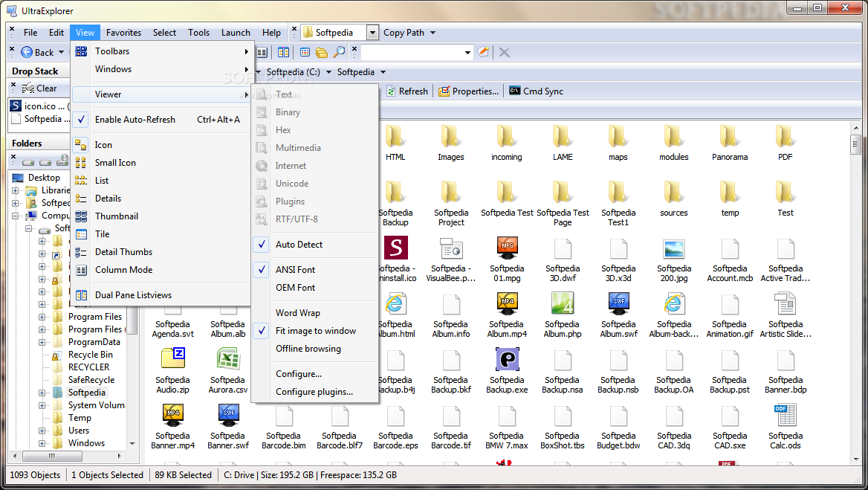Image resolution: width=868 pixels, height=490 pixels.
Task: Expand the Users folder node
Action: [42, 431]
